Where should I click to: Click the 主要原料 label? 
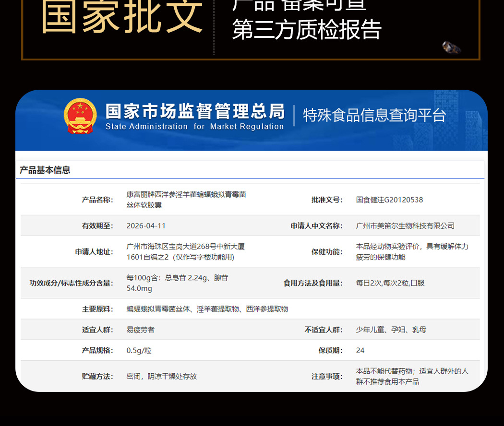(x=97, y=309)
